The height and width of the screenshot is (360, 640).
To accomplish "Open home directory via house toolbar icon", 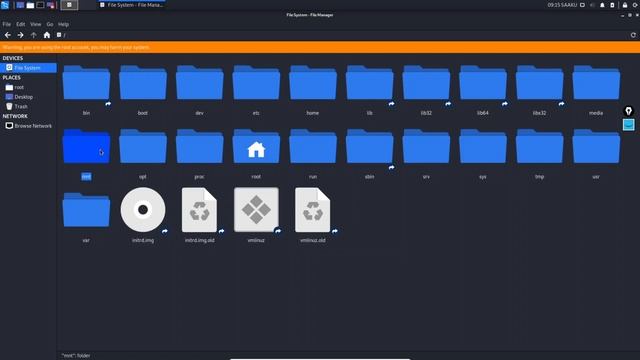I will click(x=47, y=35).
